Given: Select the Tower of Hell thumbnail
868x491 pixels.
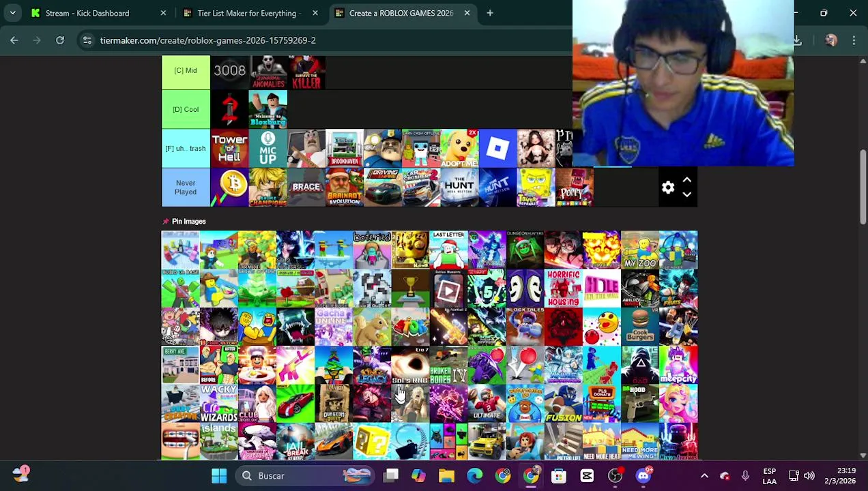Looking at the screenshot, I should point(229,148).
